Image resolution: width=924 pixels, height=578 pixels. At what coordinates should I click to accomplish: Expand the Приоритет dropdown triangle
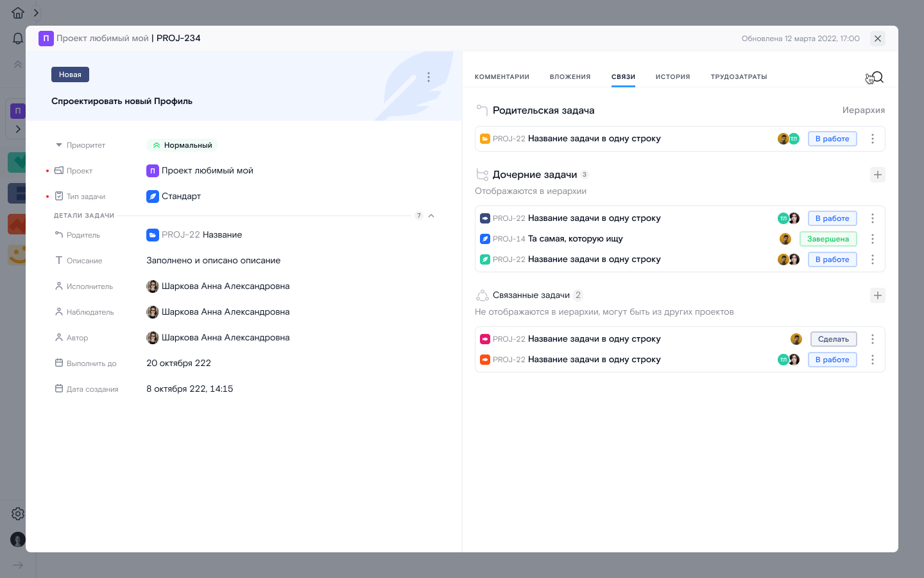[59, 145]
